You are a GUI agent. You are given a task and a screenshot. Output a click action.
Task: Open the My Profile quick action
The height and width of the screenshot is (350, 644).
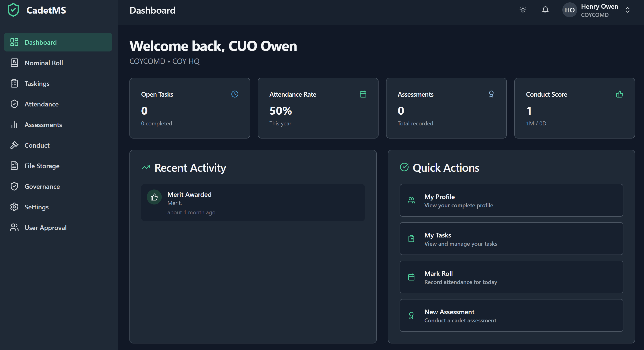coord(511,200)
